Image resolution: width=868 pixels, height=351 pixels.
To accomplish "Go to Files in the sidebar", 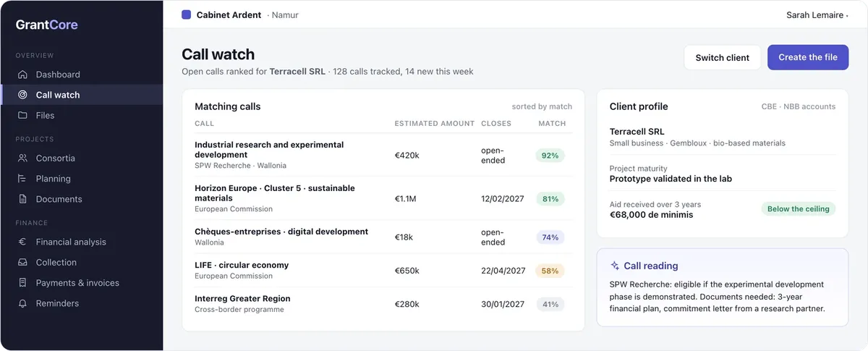I will (82, 115).
